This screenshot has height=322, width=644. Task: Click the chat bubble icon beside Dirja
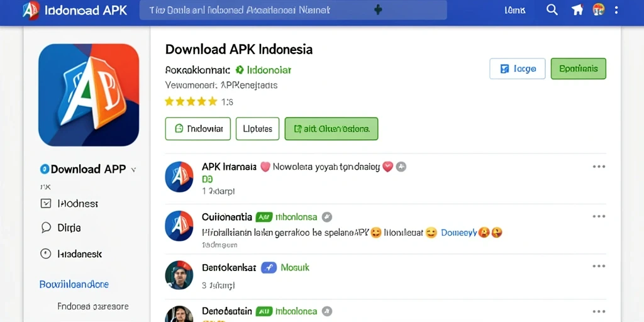coord(45,228)
